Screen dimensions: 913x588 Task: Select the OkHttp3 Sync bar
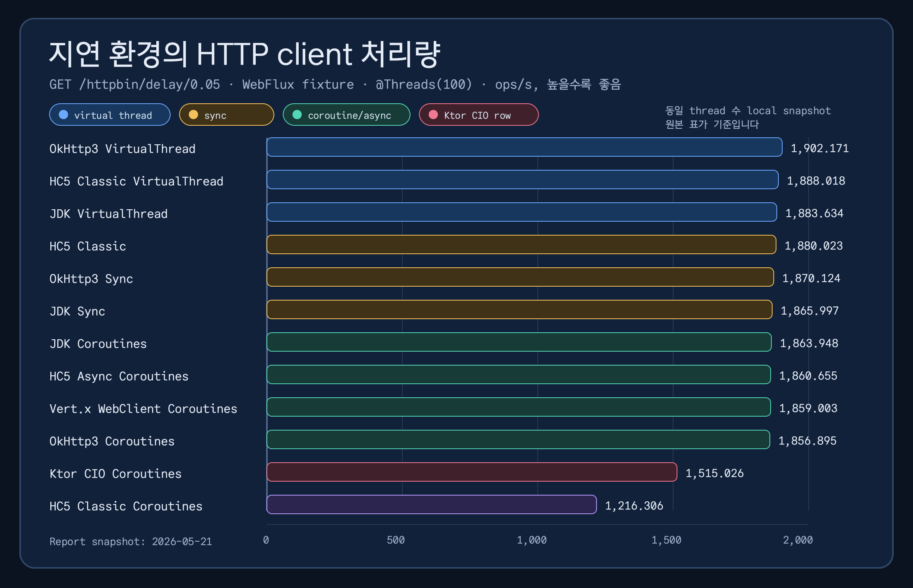click(520, 277)
